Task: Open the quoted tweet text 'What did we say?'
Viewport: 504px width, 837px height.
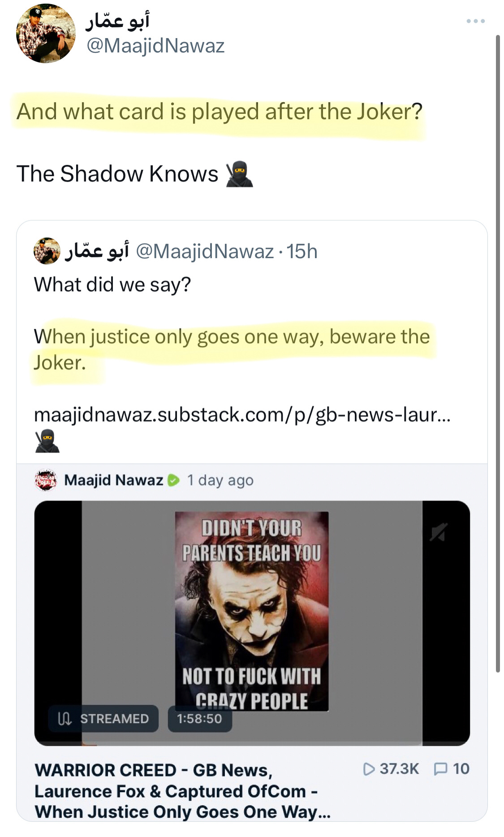Action: [x=112, y=285]
